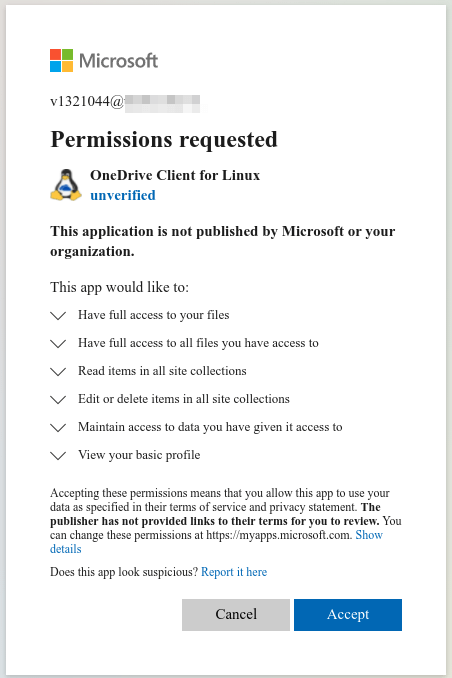Expand "Read items in all site collections"
Screen dimensions: 452x678
coord(58,372)
